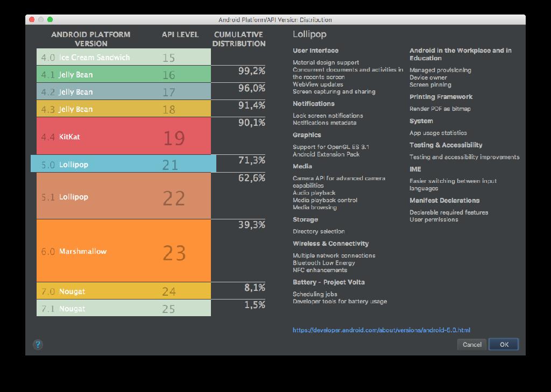Click the Storage heading
Image resolution: width=551 pixels, height=392 pixels.
[306, 219]
